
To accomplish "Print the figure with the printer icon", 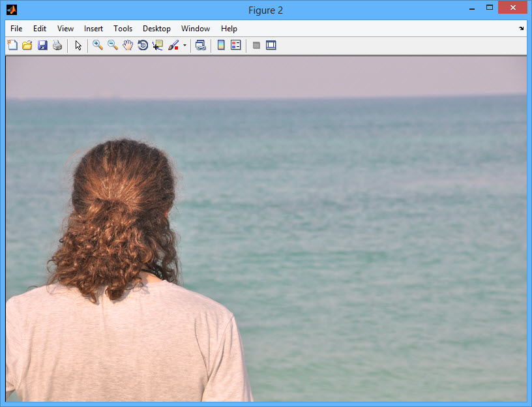I will (x=57, y=45).
